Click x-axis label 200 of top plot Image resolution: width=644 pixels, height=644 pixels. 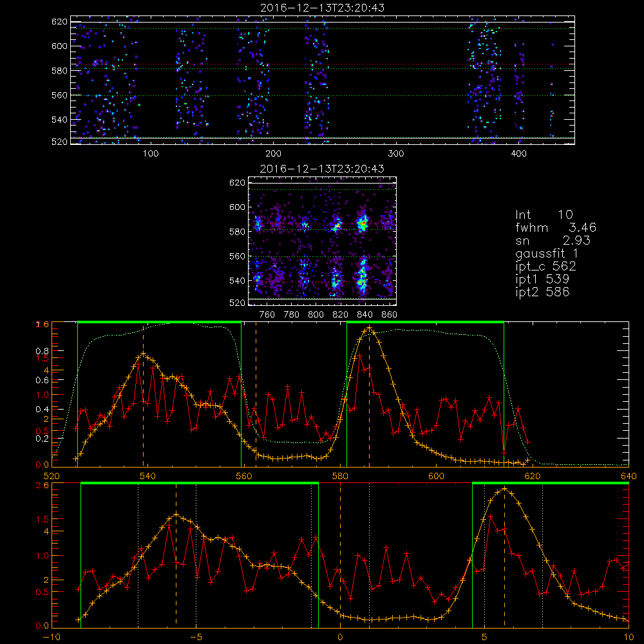coord(273,154)
